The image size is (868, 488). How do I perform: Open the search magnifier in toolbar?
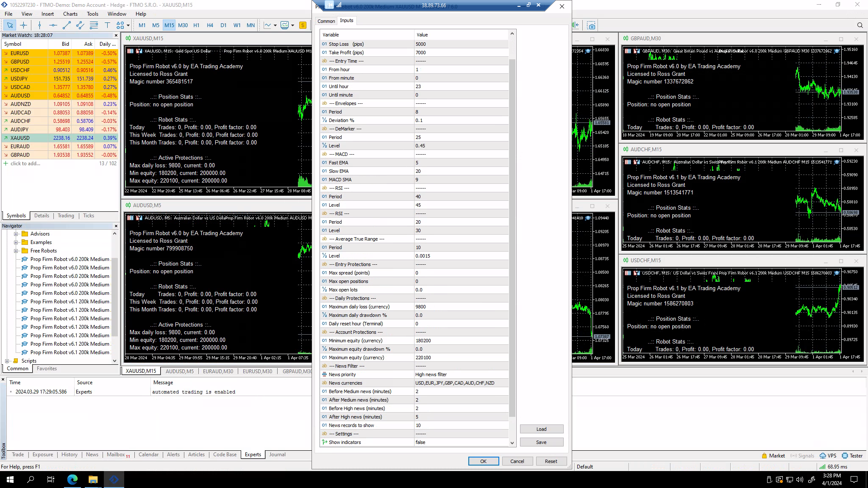[860, 25]
